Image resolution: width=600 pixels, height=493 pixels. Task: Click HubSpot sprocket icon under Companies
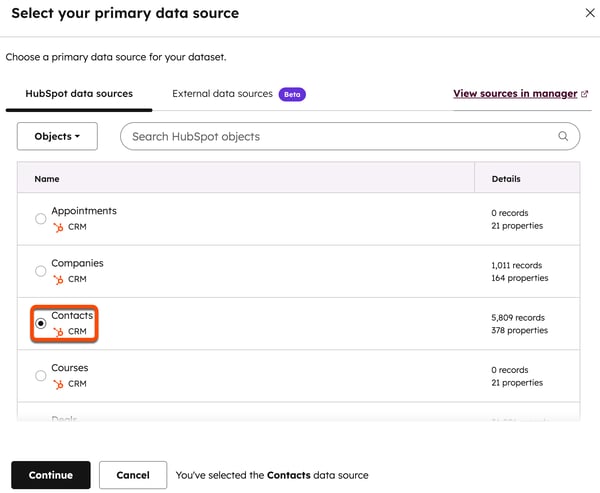[x=58, y=280]
